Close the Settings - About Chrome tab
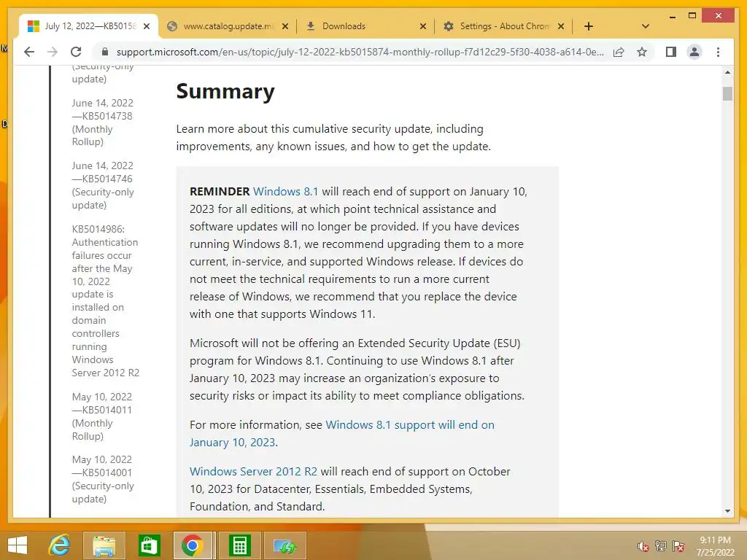 [561, 26]
